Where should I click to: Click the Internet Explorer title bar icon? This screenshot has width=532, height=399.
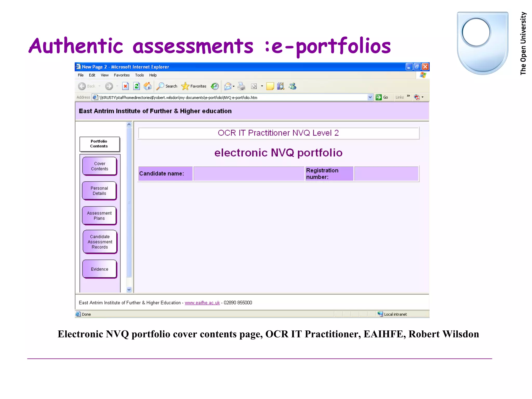pyautogui.click(x=78, y=67)
